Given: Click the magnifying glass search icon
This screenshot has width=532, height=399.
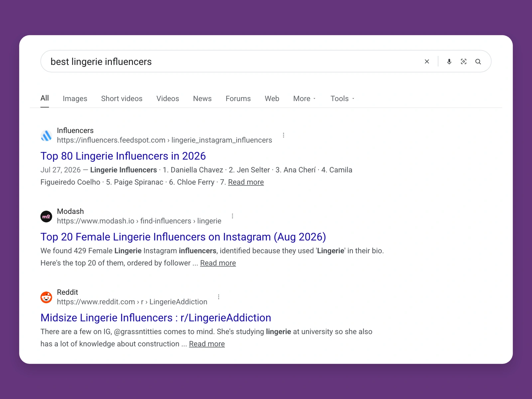Looking at the screenshot, I should click(x=478, y=62).
